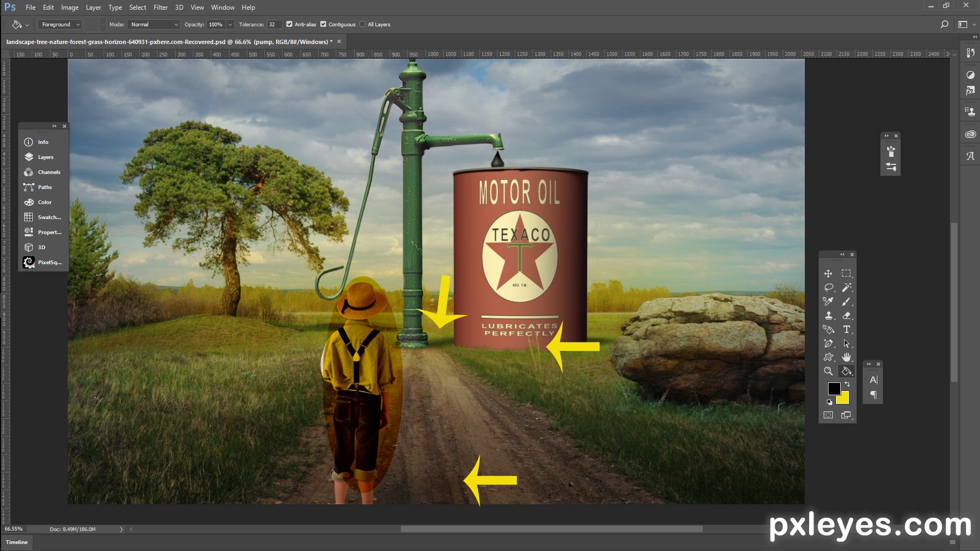Select the Pen tool
This screenshot has width=980, height=551.
point(828,343)
